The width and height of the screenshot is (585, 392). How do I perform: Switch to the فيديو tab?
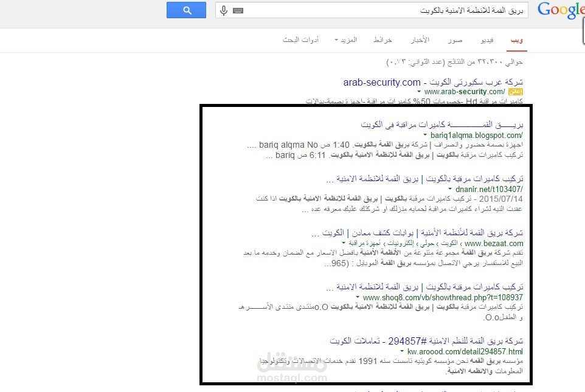click(487, 40)
